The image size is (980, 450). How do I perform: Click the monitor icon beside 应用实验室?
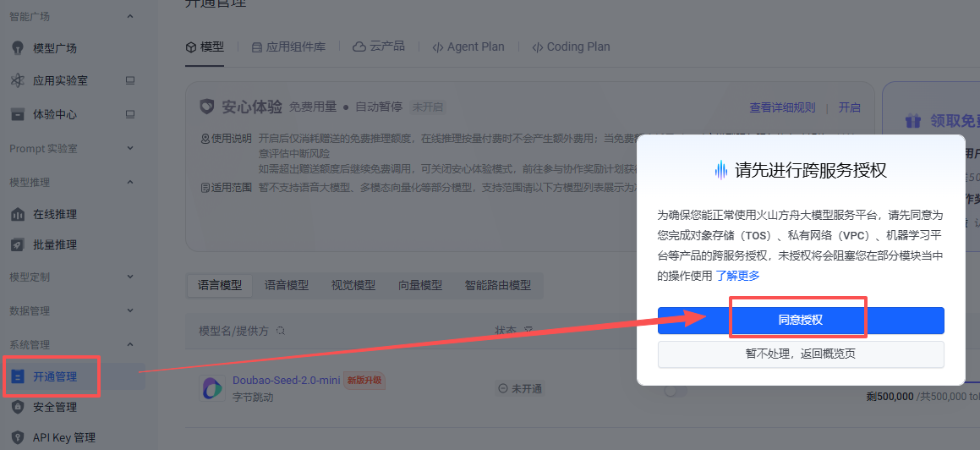(130, 80)
